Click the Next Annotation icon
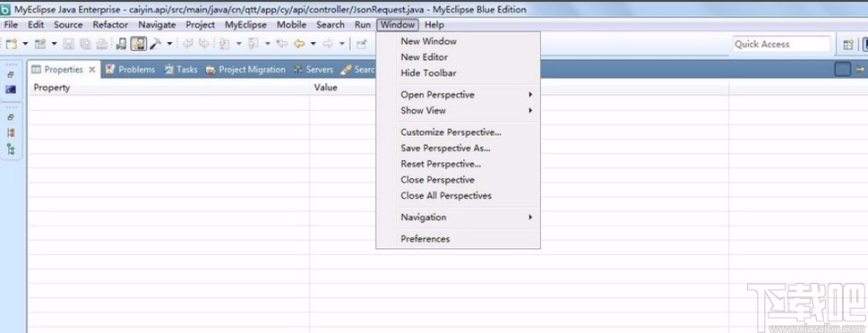The height and width of the screenshot is (333, 868). pos(224,44)
